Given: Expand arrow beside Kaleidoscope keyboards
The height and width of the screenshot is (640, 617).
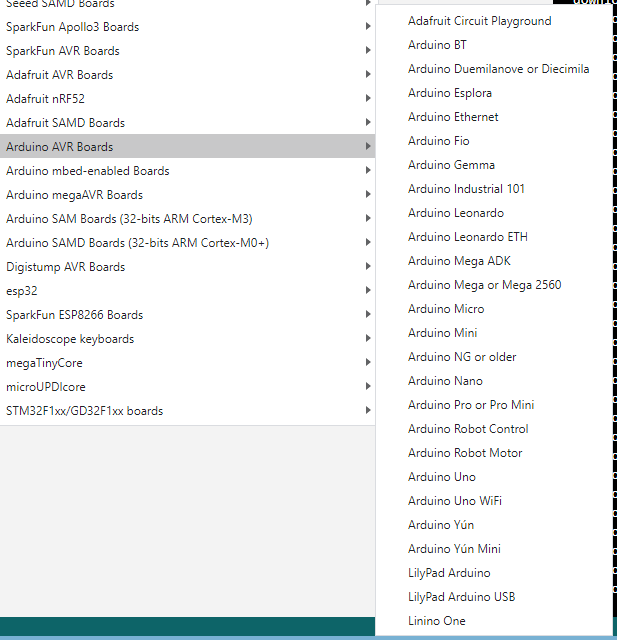Looking at the screenshot, I should tap(368, 338).
